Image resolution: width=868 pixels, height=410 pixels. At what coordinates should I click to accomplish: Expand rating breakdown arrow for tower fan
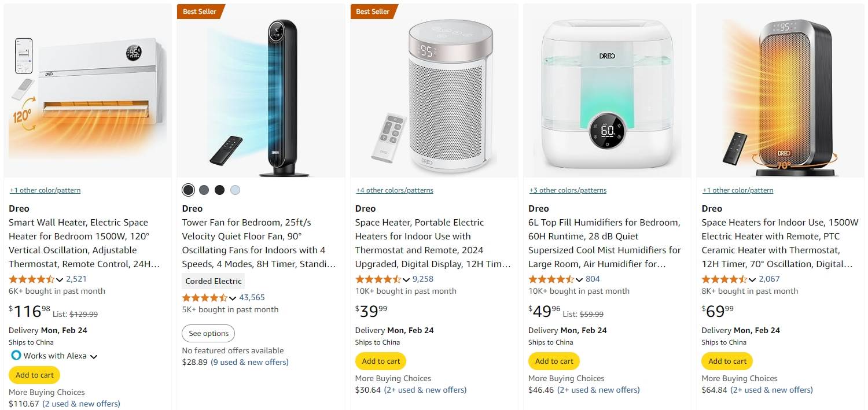(x=233, y=298)
